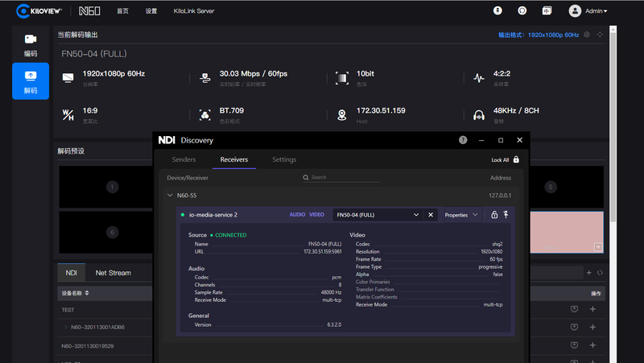
Task: Output N60-3201130019529 row to decoder
Action: tap(574, 345)
